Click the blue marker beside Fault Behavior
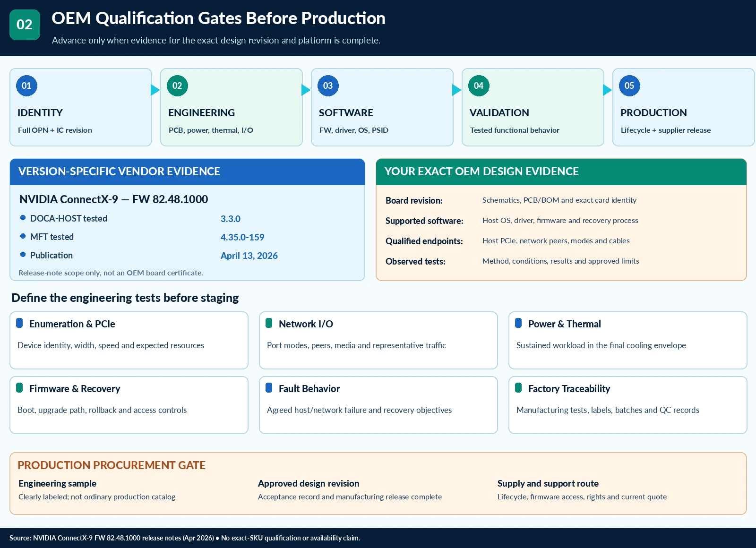 tap(269, 388)
